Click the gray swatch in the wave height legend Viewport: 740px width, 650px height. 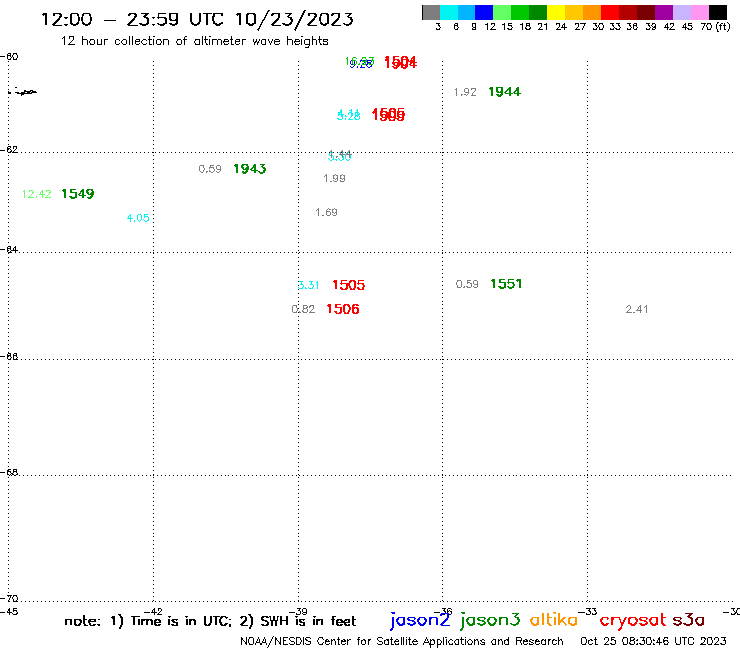tap(431, 12)
